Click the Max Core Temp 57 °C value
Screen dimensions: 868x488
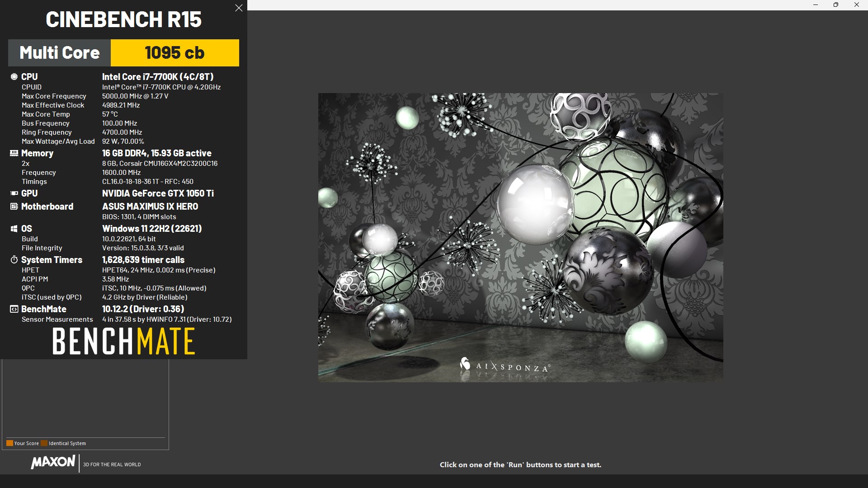coord(110,114)
